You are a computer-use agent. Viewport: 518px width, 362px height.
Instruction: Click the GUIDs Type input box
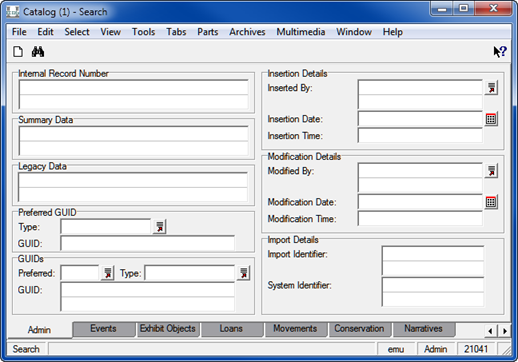[x=190, y=273]
